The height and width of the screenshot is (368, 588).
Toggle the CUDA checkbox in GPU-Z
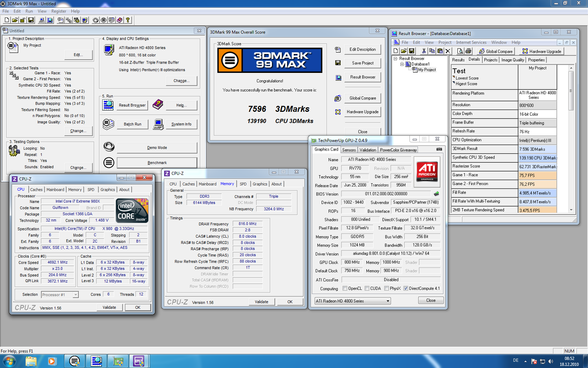367,289
